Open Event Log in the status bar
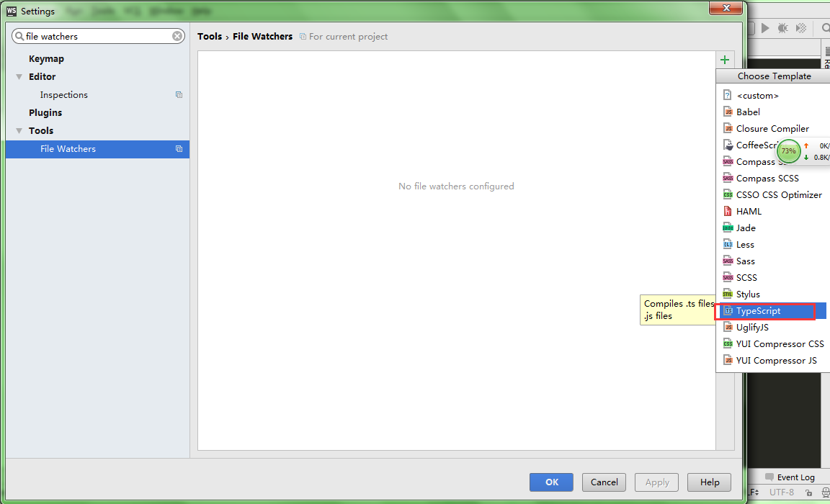830x504 pixels. click(x=790, y=477)
